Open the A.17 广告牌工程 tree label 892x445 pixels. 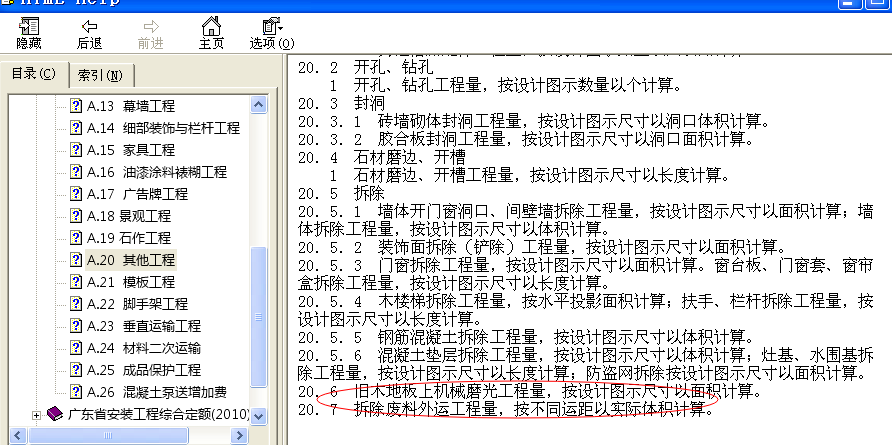pos(137,194)
